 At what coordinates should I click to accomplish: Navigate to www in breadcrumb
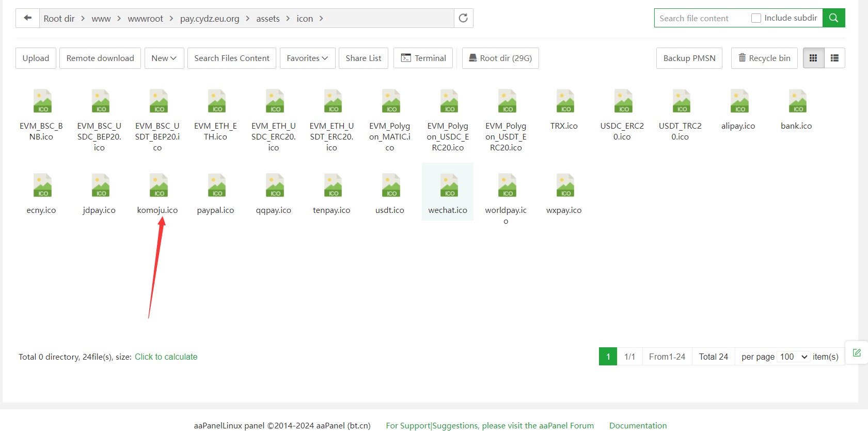pyautogui.click(x=101, y=19)
